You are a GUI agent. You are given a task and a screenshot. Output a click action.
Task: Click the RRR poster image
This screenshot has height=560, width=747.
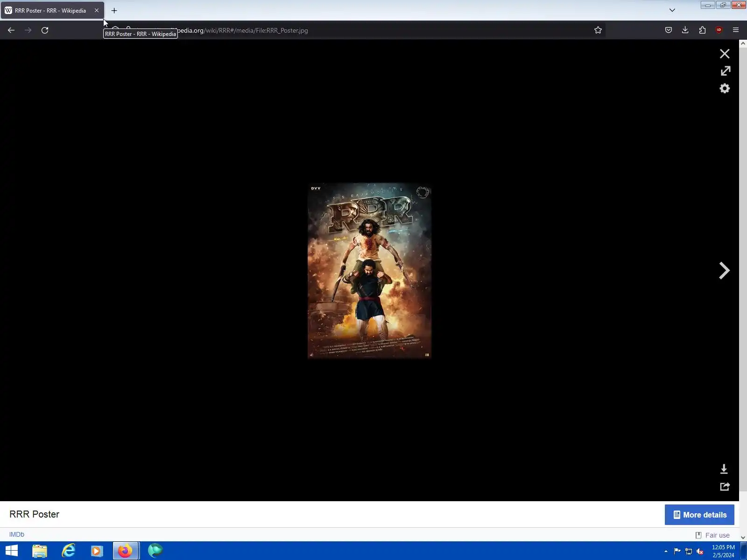point(369,271)
